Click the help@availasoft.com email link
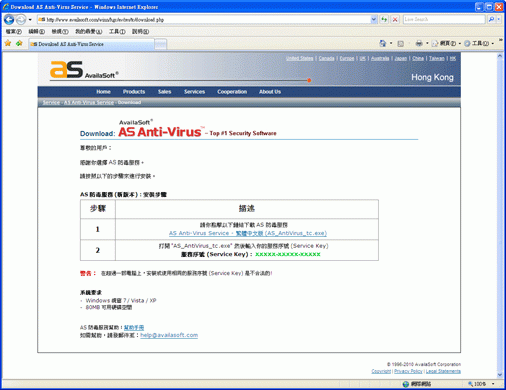 [169, 335]
